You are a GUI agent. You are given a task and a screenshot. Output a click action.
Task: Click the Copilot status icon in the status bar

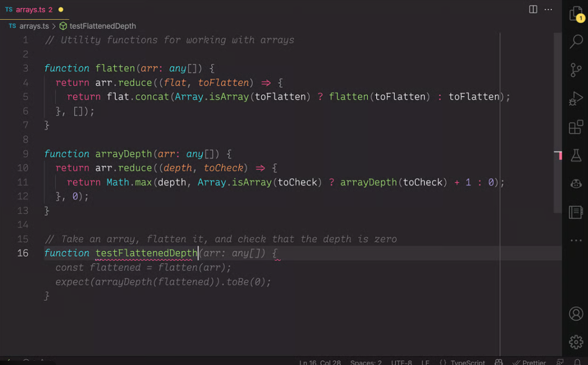pyautogui.click(x=499, y=362)
